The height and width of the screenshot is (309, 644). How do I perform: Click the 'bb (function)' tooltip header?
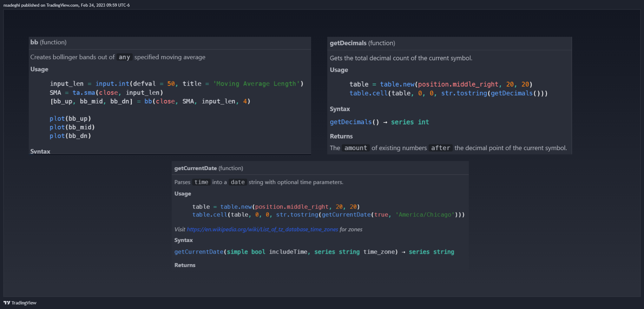[x=48, y=42]
